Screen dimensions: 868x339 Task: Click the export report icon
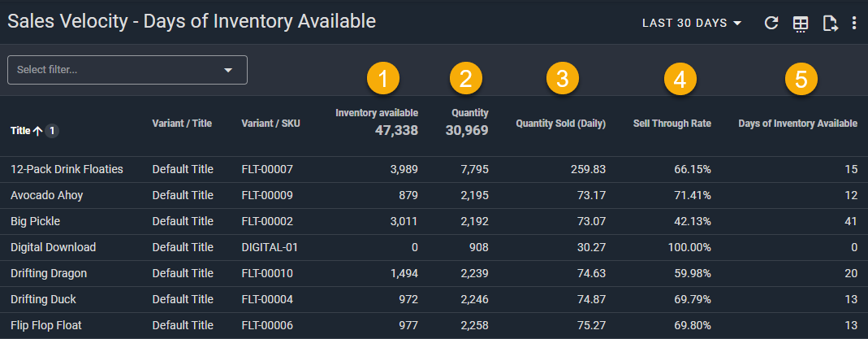pyautogui.click(x=830, y=24)
